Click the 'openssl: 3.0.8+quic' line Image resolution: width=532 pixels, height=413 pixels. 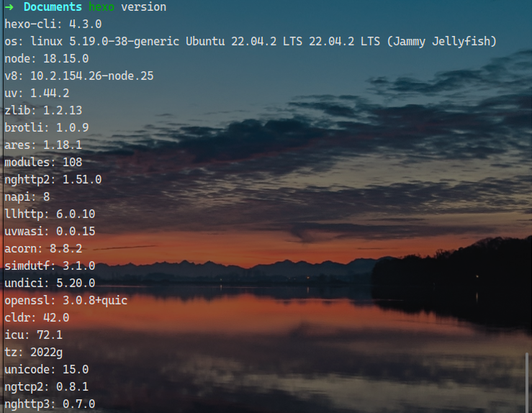66,301
